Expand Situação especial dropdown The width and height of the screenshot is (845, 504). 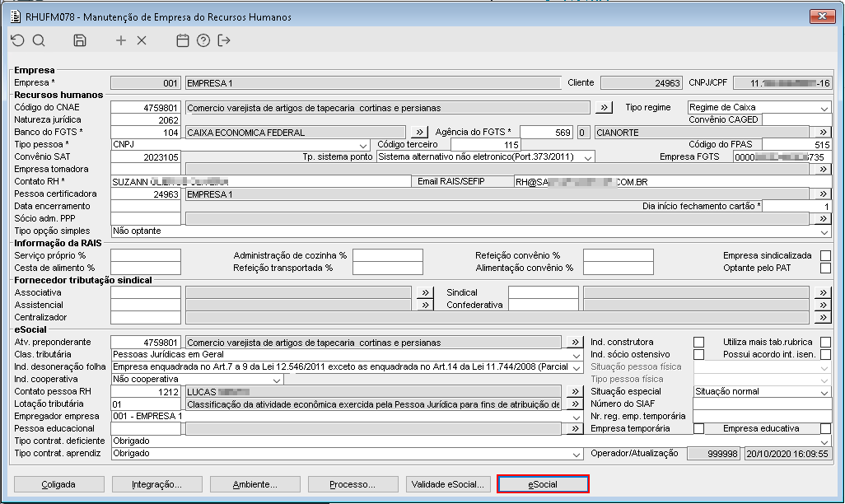tap(824, 392)
